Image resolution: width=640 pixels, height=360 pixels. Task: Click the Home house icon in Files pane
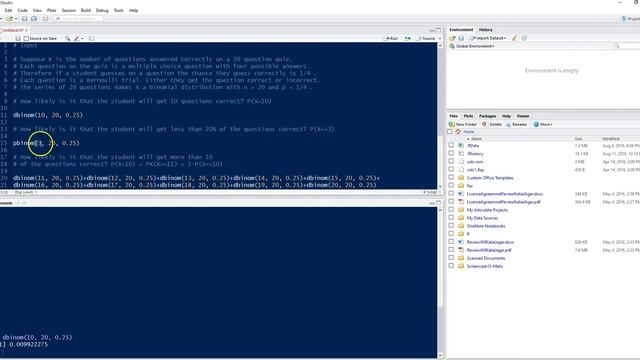tap(458, 131)
